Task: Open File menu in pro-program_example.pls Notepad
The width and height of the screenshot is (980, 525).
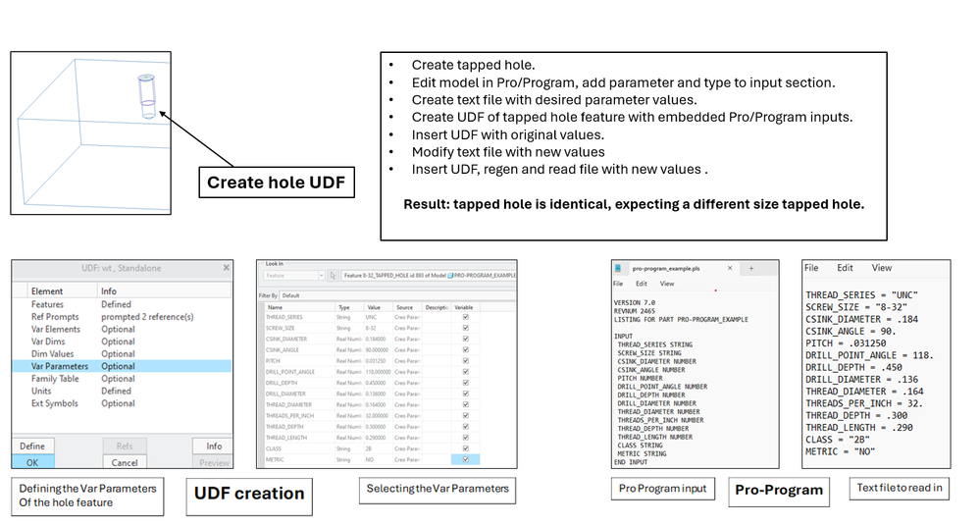Action: point(618,284)
